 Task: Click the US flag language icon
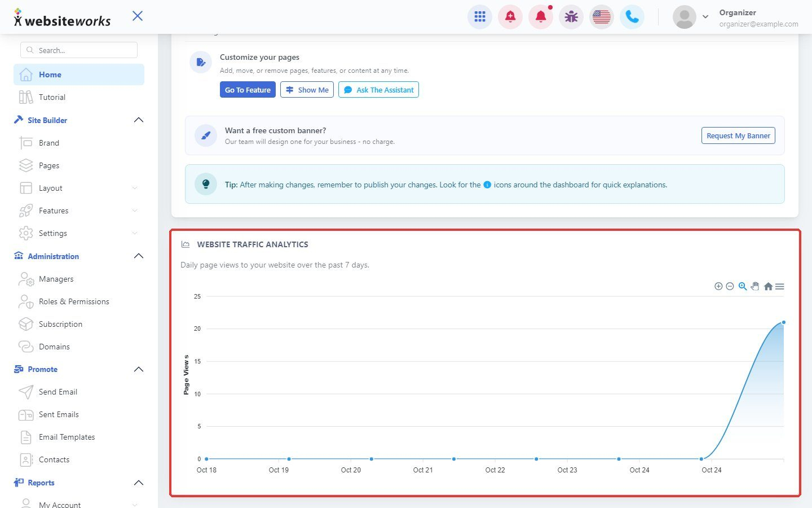tap(602, 17)
